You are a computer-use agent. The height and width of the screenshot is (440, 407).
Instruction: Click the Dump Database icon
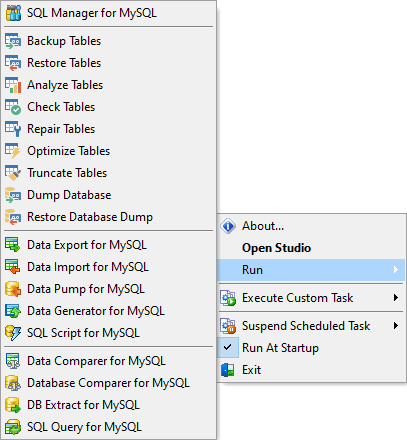(x=13, y=195)
